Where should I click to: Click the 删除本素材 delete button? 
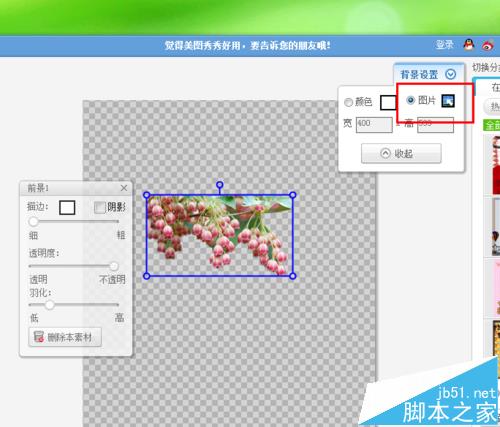(x=65, y=337)
